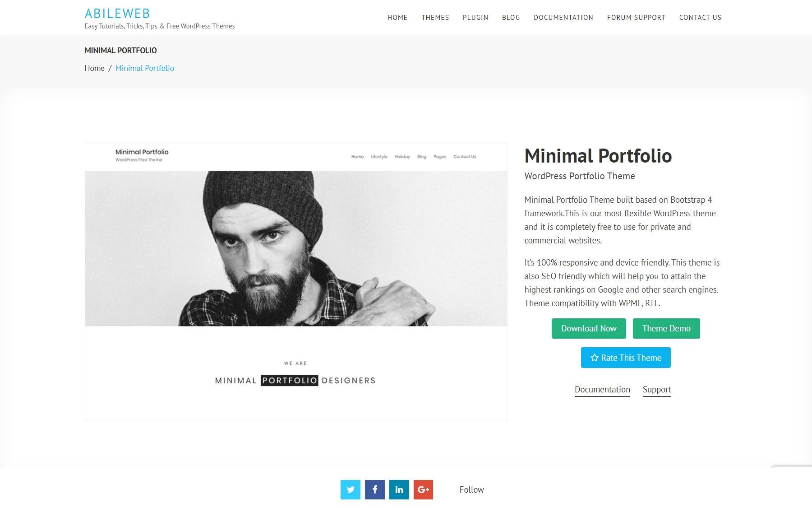Click the Rate This Theme star button
Image resolution: width=812 pixels, height=508 pixels.
[x=626, y=358]
